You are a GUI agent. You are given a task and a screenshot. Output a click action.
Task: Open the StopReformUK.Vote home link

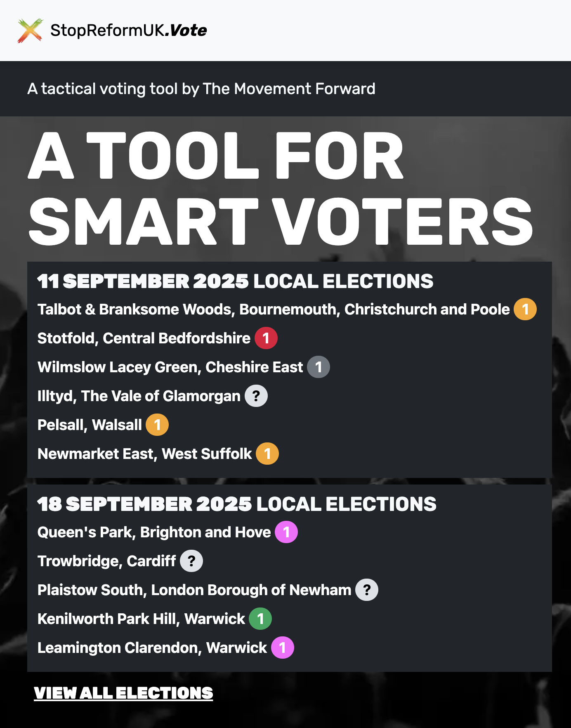tap(128, 31)
